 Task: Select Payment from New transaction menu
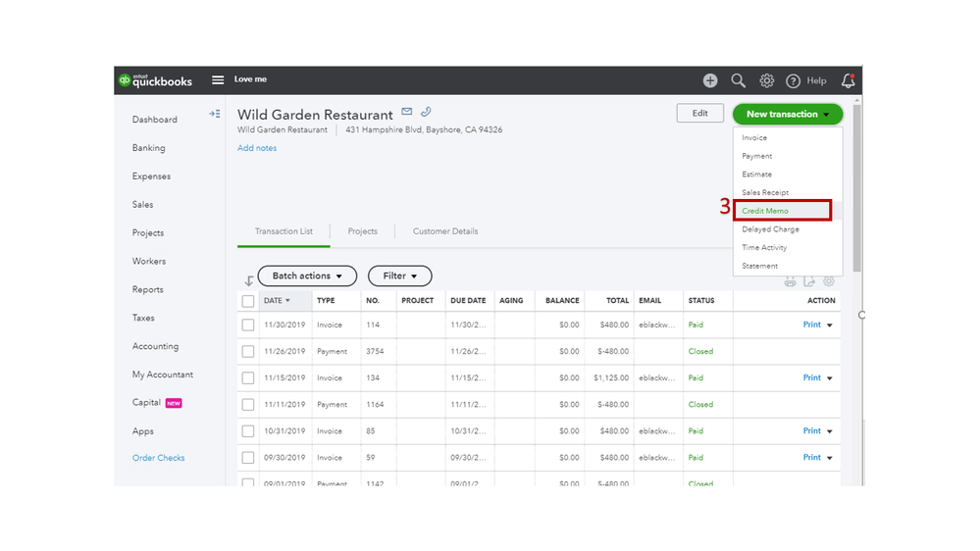[x=757, y=156]
